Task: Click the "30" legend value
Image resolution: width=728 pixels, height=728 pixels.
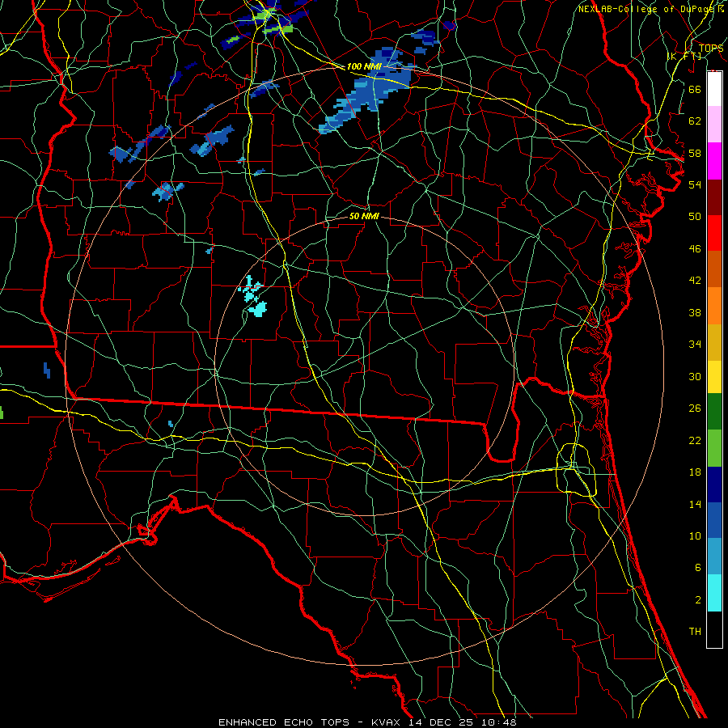Action: (x=695, y=376)
